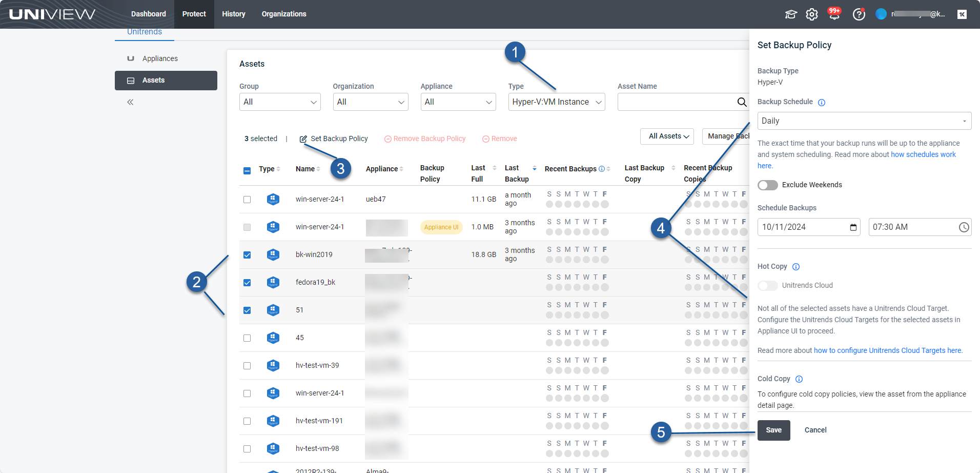Check the 45 row checkbox
980x473 pixels.
(x=247, y=338)
